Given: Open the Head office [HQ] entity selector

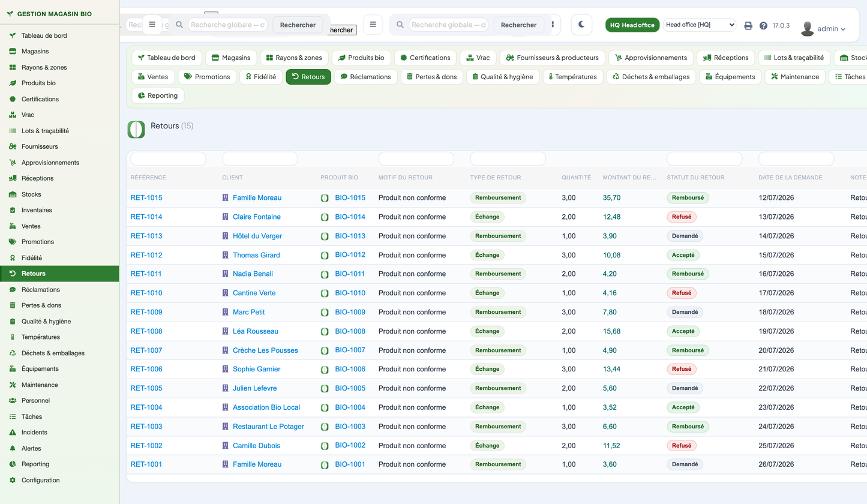Looking at the screenshot, I should pos(700,25).
